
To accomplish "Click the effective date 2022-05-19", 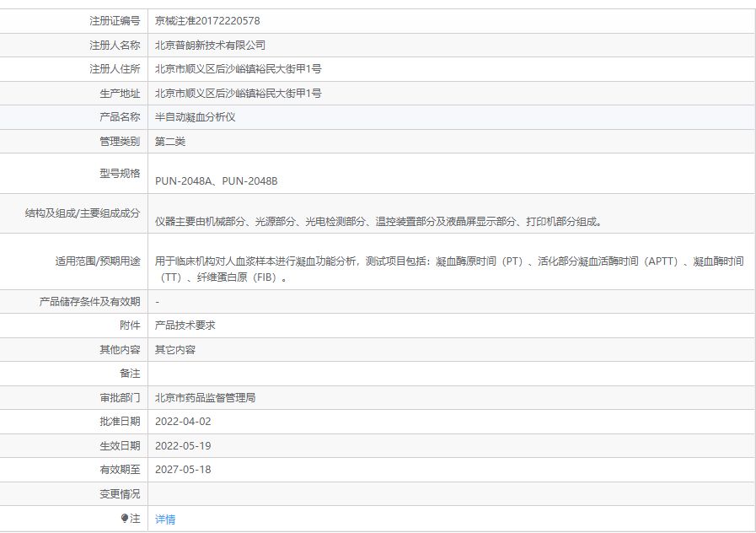I will click(183, 445).
